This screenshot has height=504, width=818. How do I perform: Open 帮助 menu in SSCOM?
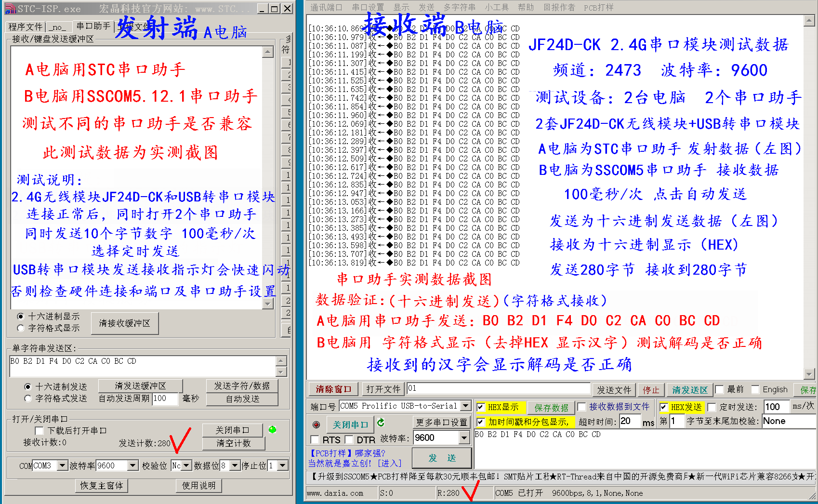click(x=526, y=8)
